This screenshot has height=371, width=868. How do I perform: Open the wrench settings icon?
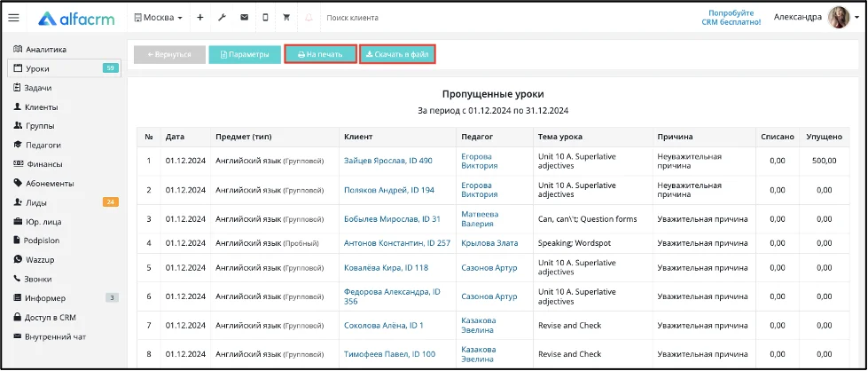point(222,18)
